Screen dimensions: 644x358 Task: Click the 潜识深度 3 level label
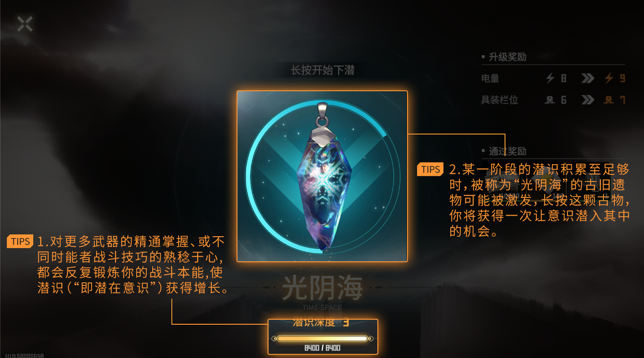(x=321, y=323)
